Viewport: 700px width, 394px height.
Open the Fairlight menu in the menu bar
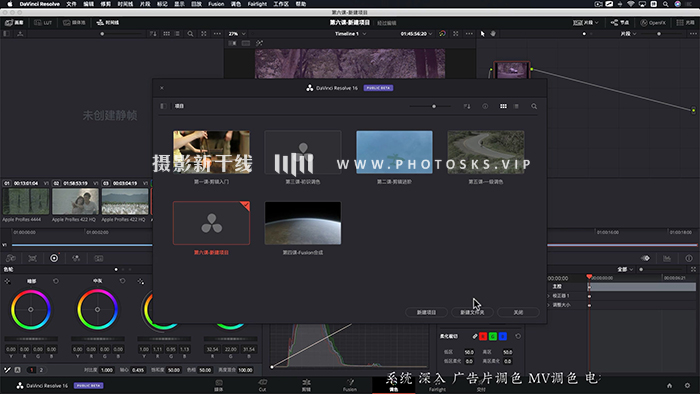(257, 4)
